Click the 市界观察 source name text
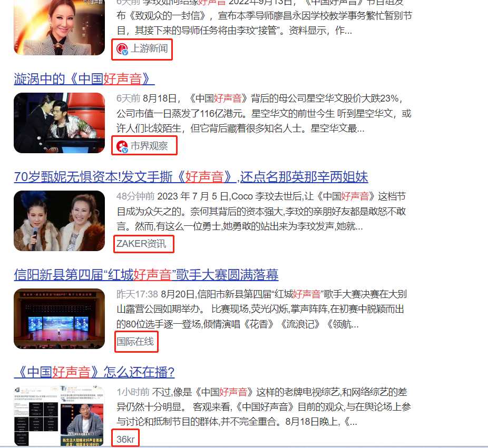The height and width of the screenshot is (448, 488). click(149, 146)
